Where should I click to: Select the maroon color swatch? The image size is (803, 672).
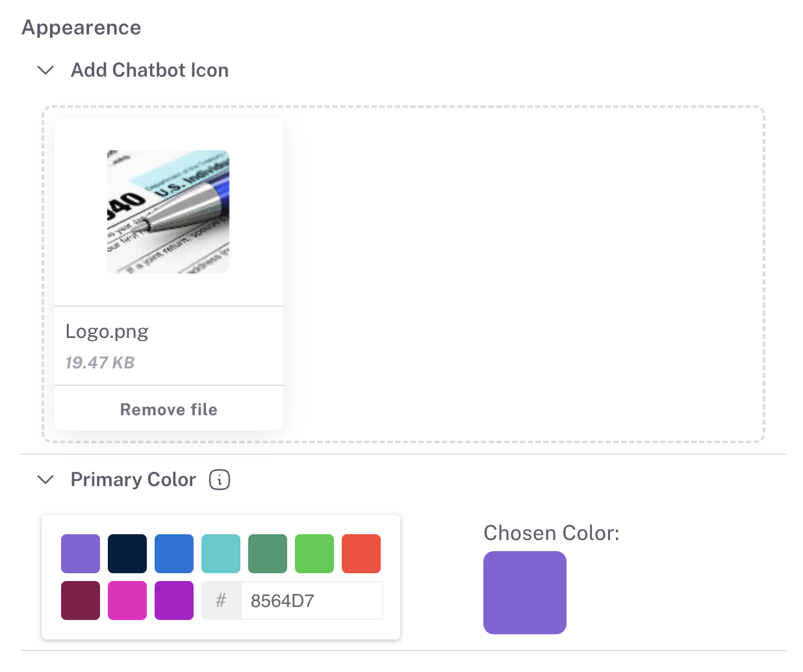coord(81,601)
